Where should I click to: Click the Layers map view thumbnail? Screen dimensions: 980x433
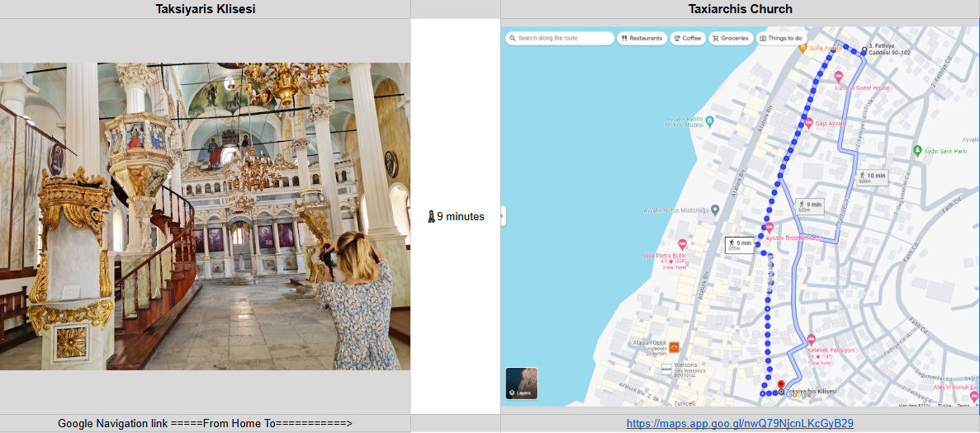[521, 383]
